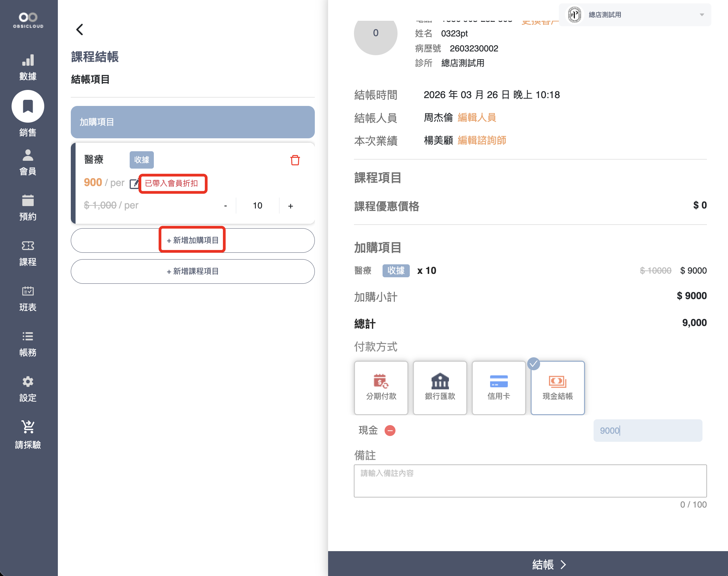This screenshot has width=728, height=576.
Task: Open 會員 members section in sidebar
Action: coord(28,162)
